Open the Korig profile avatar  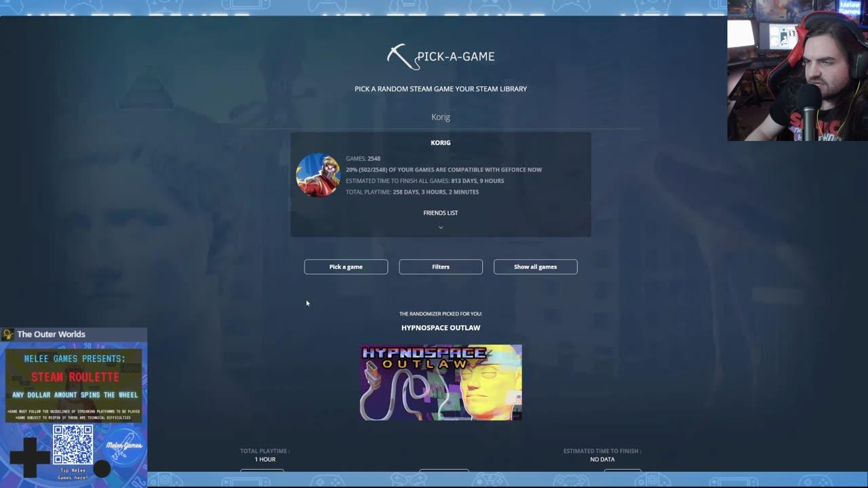coord(318,175)
